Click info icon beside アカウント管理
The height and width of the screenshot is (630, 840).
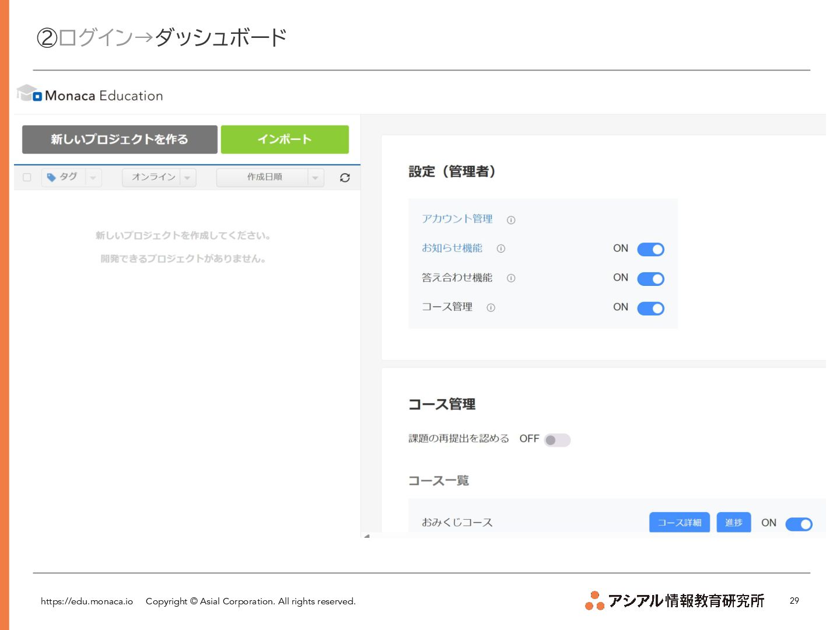click(511, 220)
